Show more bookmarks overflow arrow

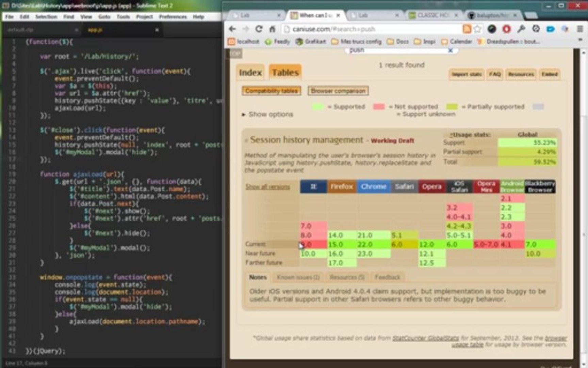coord(580,40)
